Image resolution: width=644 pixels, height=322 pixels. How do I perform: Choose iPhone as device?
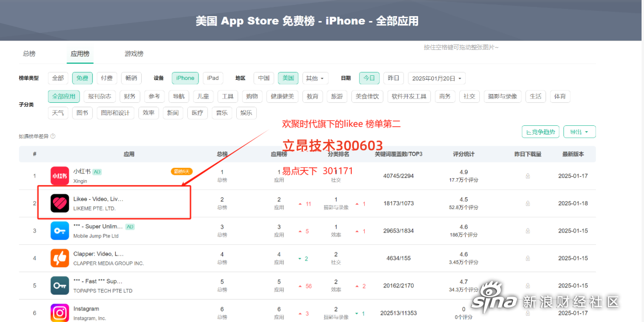click(185, 78)
